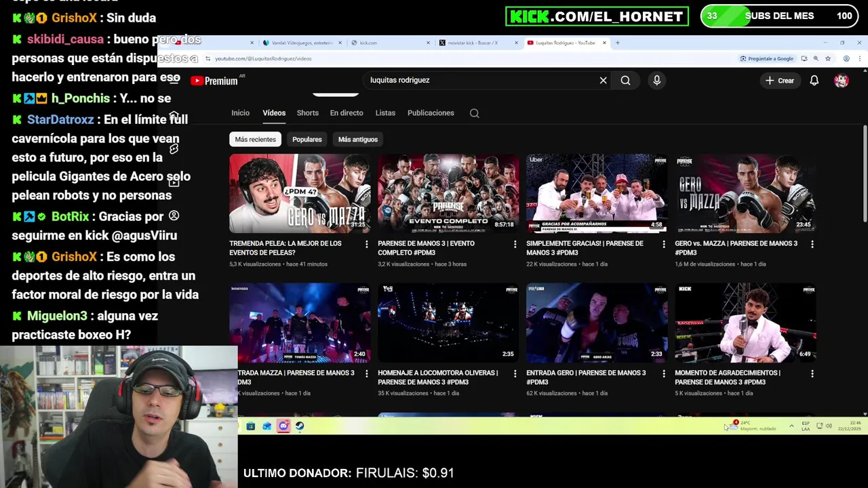The height and width of the screenshot is (488, 868).
Task: Switch to movistar kick X browser tab
Action: (x=477, y=43)
